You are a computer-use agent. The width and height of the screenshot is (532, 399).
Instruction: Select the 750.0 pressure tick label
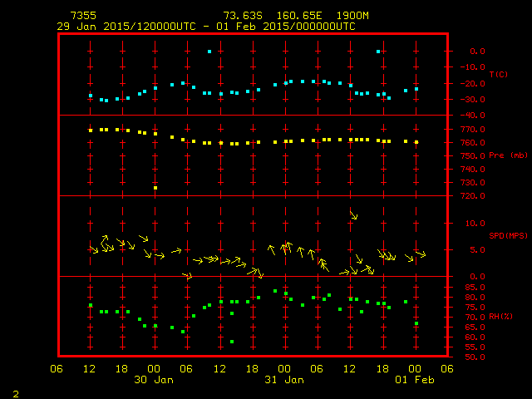[473, 155]
